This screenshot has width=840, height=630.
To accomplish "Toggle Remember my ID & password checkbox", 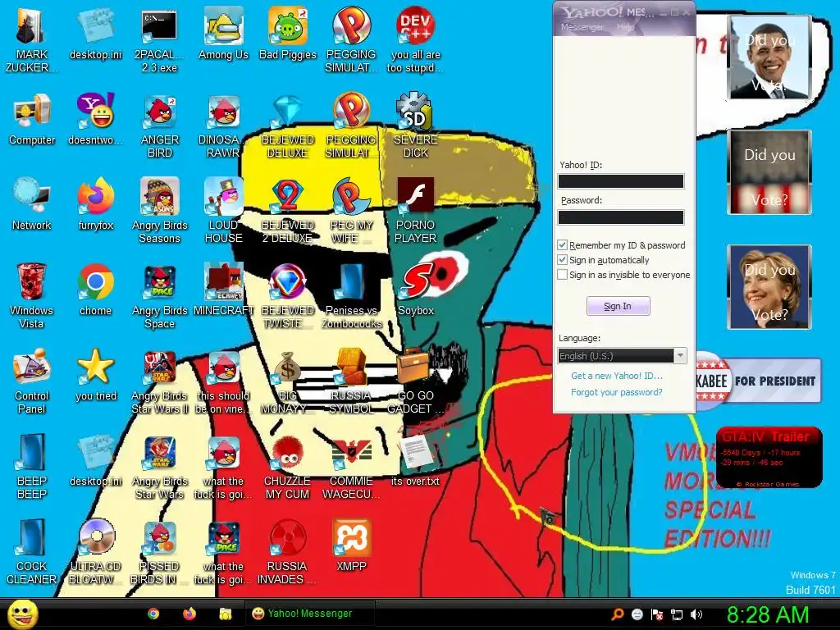I will point(562,245).
